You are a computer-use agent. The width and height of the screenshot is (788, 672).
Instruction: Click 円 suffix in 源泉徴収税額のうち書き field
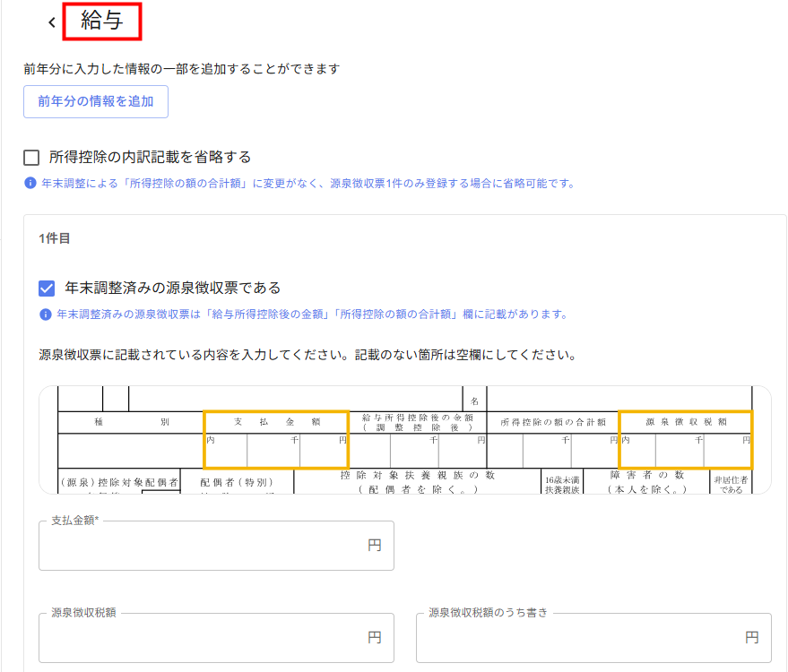[751, 638]
